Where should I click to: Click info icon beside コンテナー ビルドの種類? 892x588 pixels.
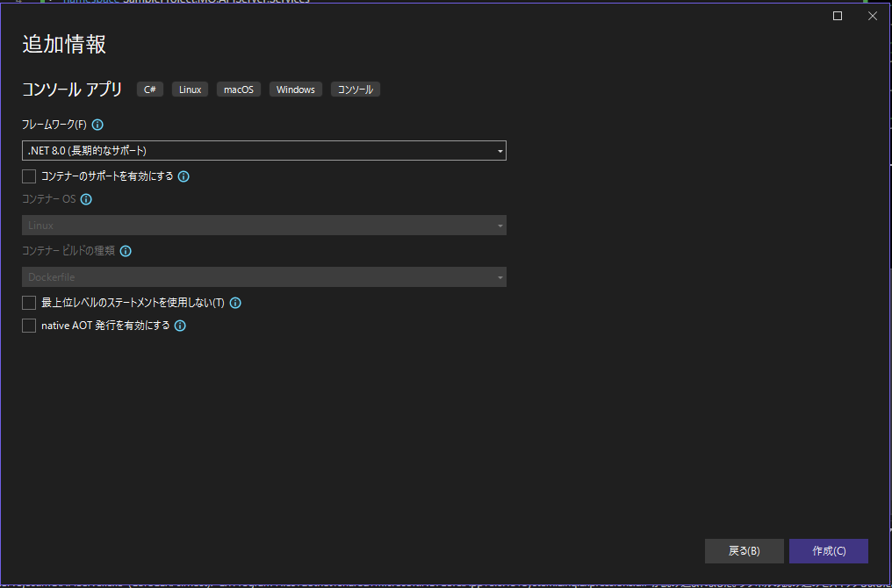[x=126, y=251]
